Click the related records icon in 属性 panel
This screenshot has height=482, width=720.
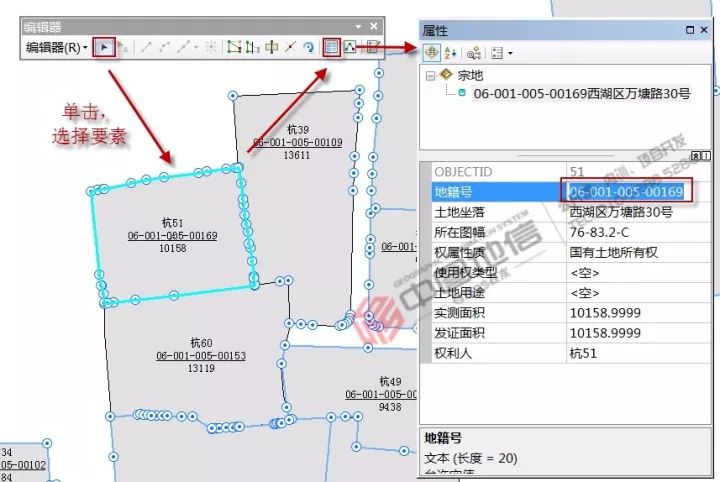click(x=473, y=53)
